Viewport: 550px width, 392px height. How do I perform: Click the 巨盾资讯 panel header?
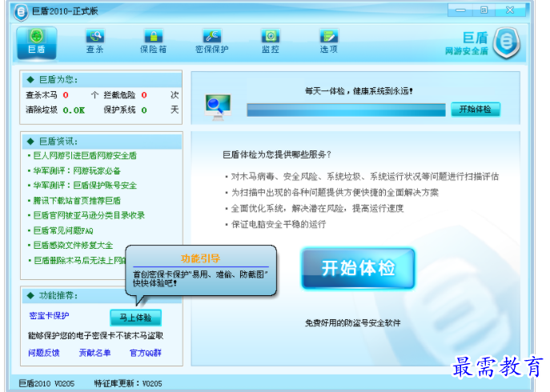point(102,142)
